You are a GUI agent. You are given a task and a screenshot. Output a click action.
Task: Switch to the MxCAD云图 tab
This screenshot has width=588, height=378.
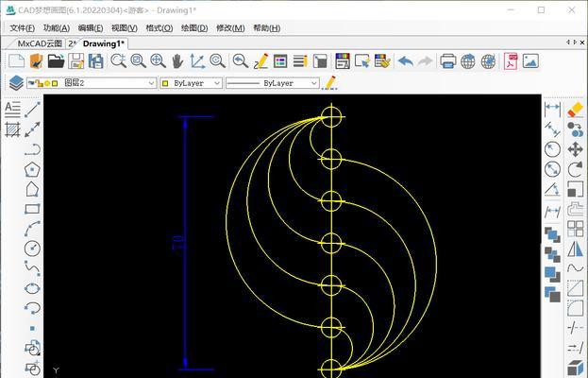tap(40, 43)
